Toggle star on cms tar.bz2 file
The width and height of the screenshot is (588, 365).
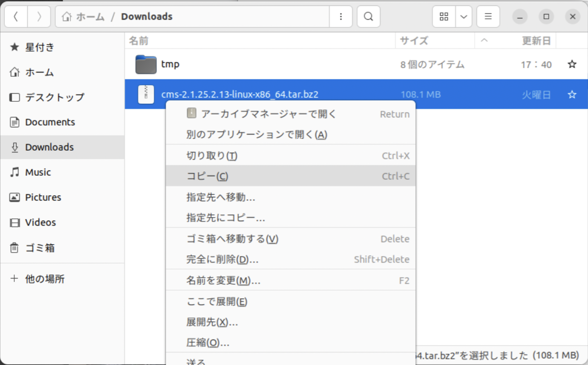click(x=572, y=95)
